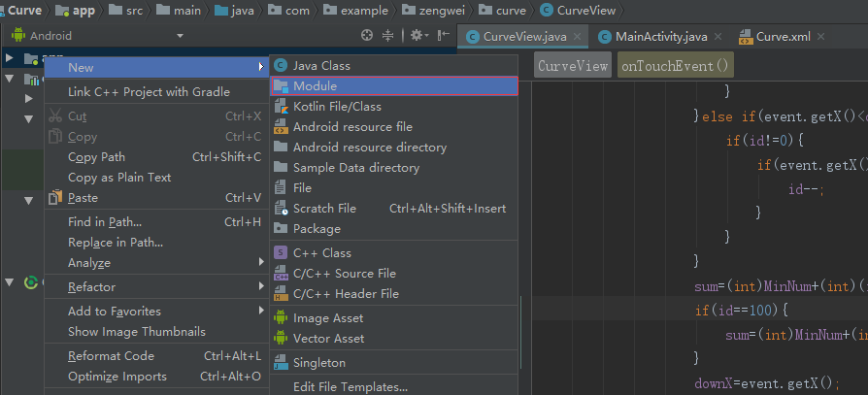Choose Module in the New submenu
868x395 pixels.
tap(315, 86)
